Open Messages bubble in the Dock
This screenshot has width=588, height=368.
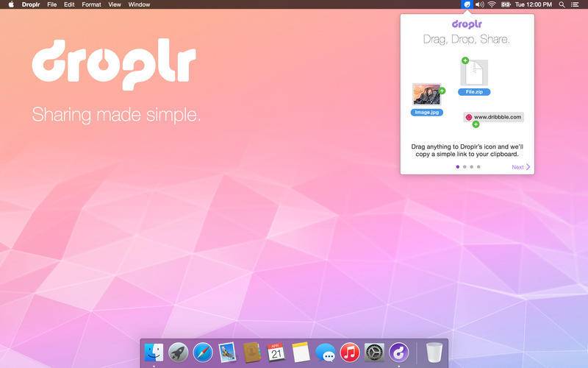(325, 353)
